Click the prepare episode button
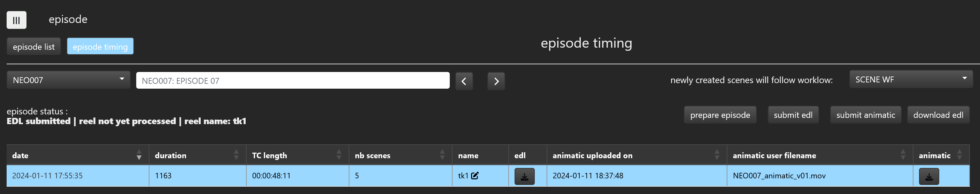The height and width of the screenshot is (194, 980). (x=720, y=115)
